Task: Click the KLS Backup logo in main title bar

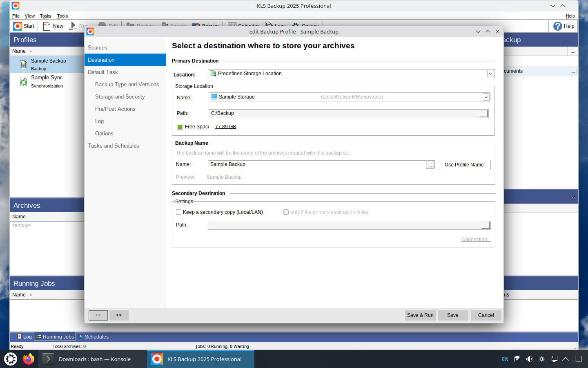Action: coord(15,6)
